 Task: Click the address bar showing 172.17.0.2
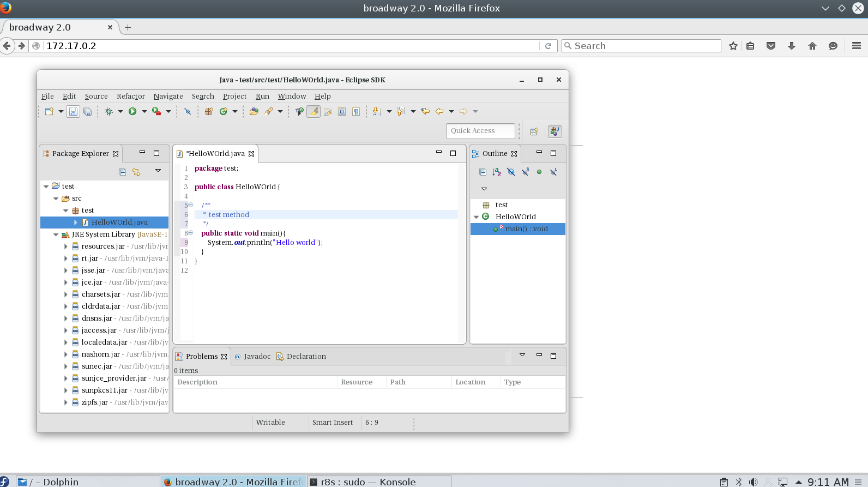pyautogui.click(x=292, y=46)
